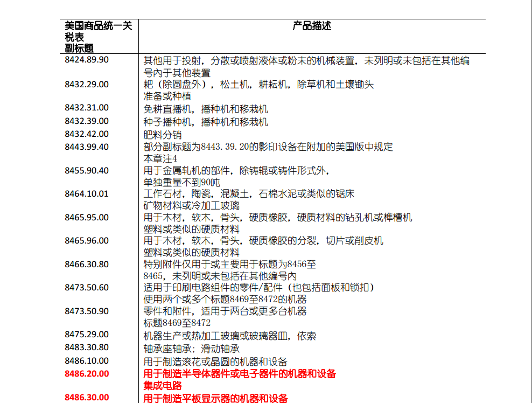Click the description starting 耙（除圆盘外）
Viewport: 532px width, 403px height.
click(258, 85)
